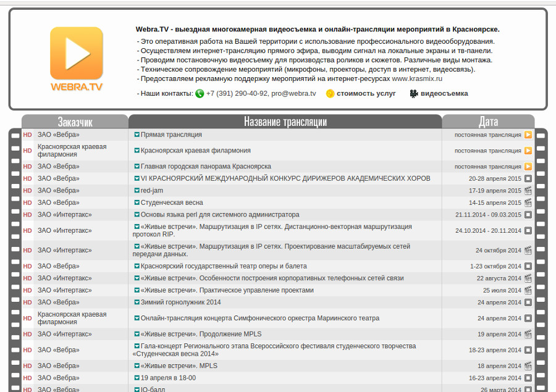Screen dimensions: 556x392
Task: Click the green phone icon near contacts
Action: pos(200,94)
